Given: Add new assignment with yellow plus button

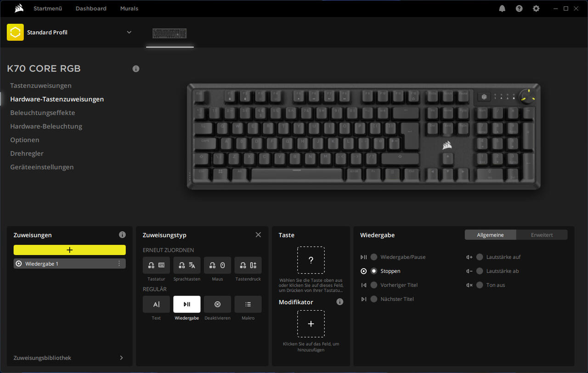Looking at the screenshot, I should [69, 250].
